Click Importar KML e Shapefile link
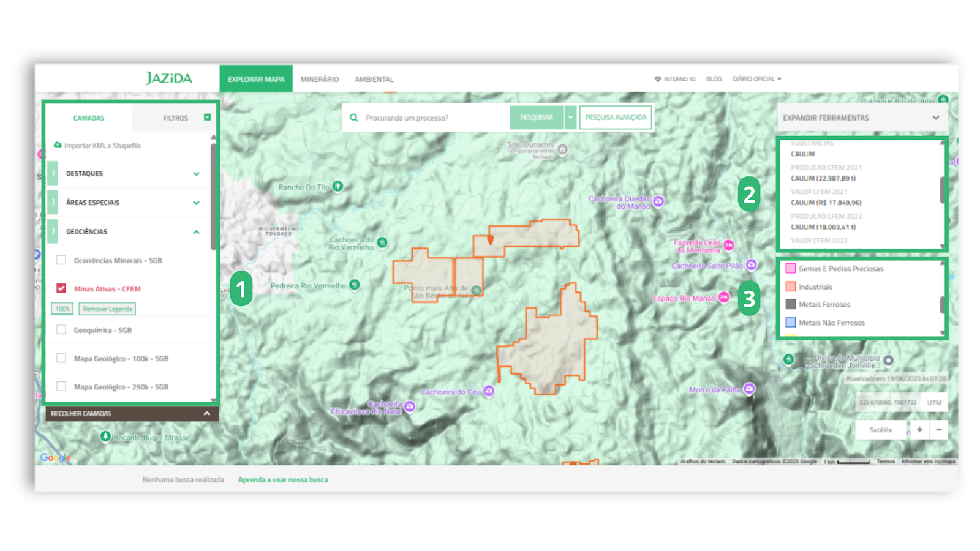 tap(102, 146)
